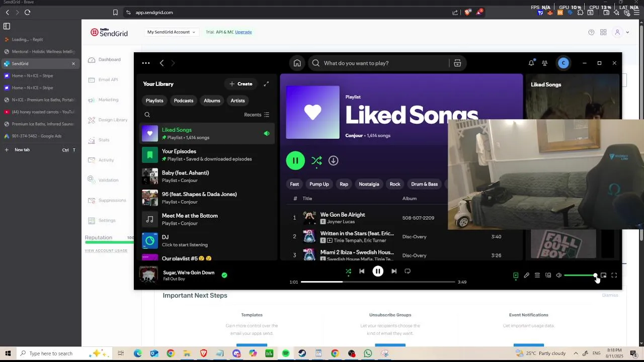The width and height of the screenshot is (644, 362).
Task: Open the play queue
Action: pos(537,276)
